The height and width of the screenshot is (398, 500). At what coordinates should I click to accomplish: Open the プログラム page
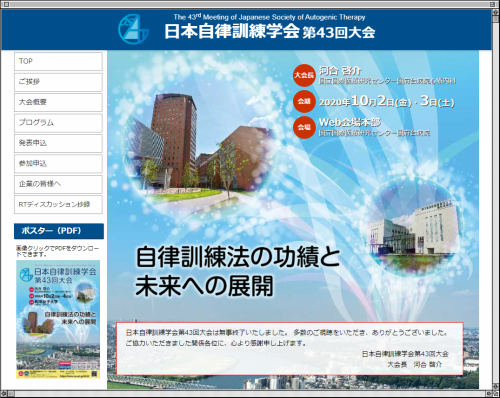pyautogui.click(x=58, y=123)
